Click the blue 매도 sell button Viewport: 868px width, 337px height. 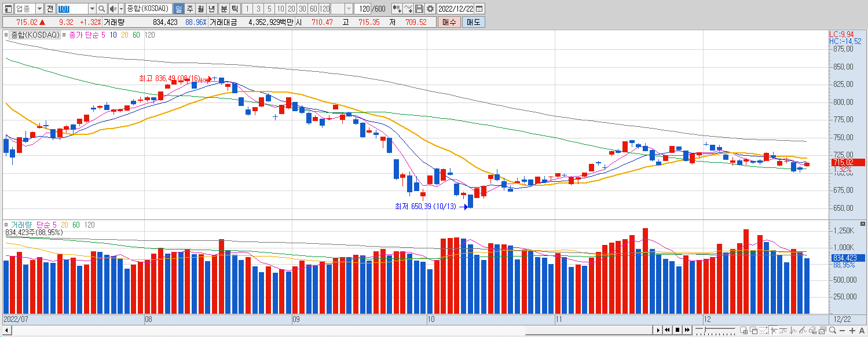click(x=473, y=22)
